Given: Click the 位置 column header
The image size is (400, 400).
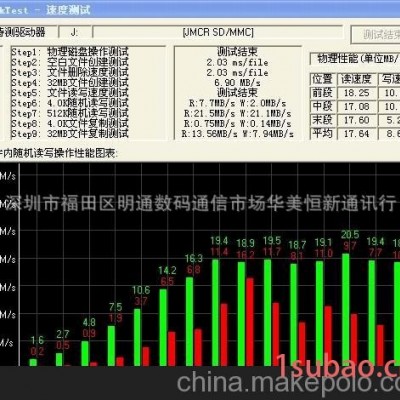Looking at the screenshot, I should (323, 79).
